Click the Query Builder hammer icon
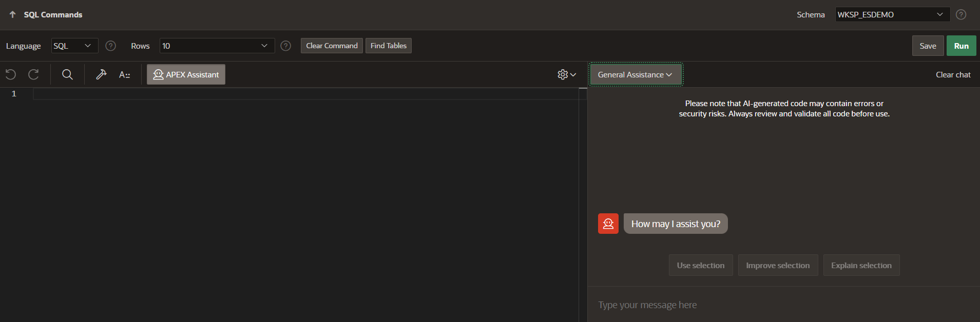980x322 pixels. (101, 74)
